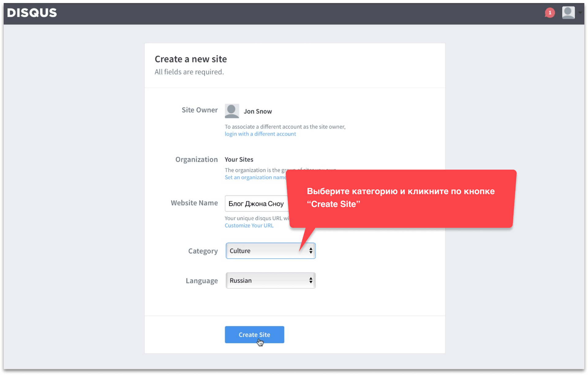This screenshot has width=588, height=376.
Task: Click the red Russian instruction tooltip
Action: 401,198
